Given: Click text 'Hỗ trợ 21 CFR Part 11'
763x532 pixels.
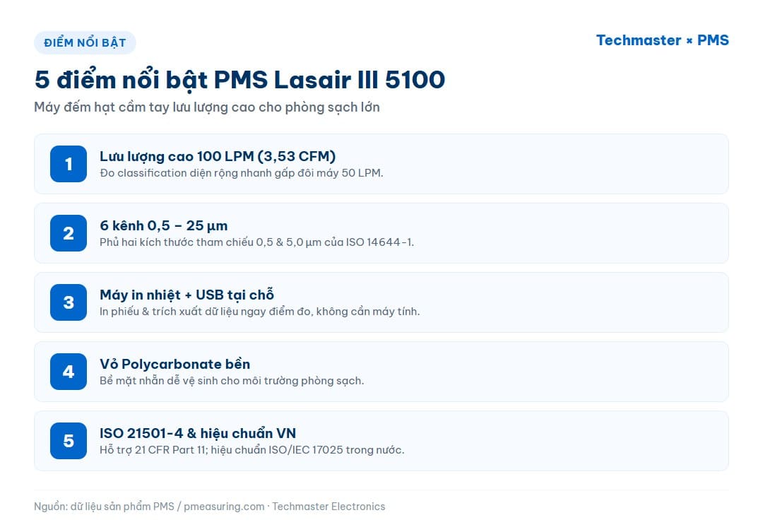Looking at the screenshot, I should (x=153, y=450).
